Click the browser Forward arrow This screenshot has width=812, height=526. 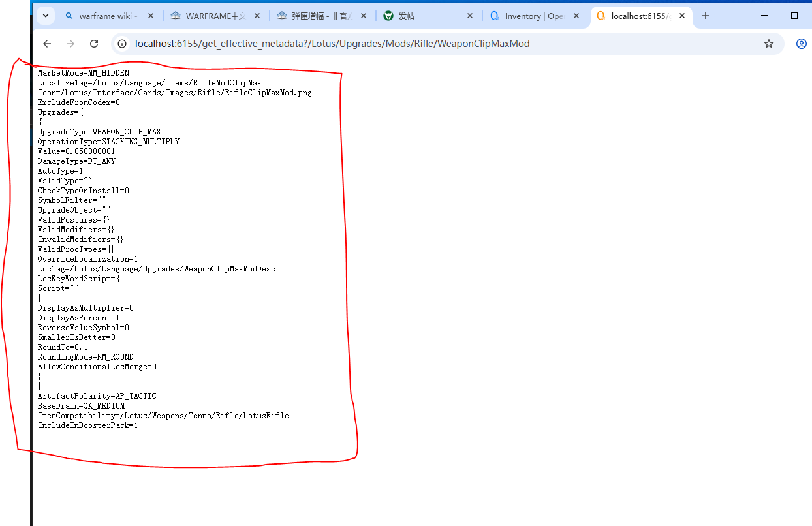click(x=70, y=44)
